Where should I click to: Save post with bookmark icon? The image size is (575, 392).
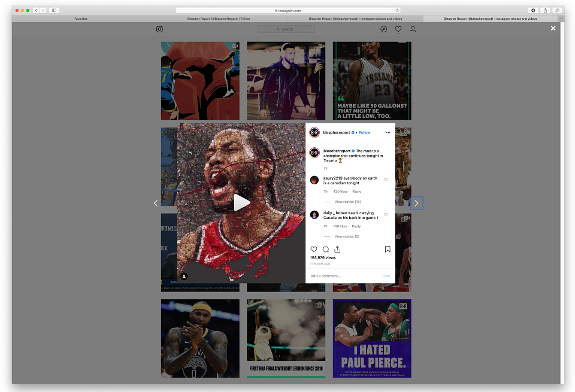[388, 250]
